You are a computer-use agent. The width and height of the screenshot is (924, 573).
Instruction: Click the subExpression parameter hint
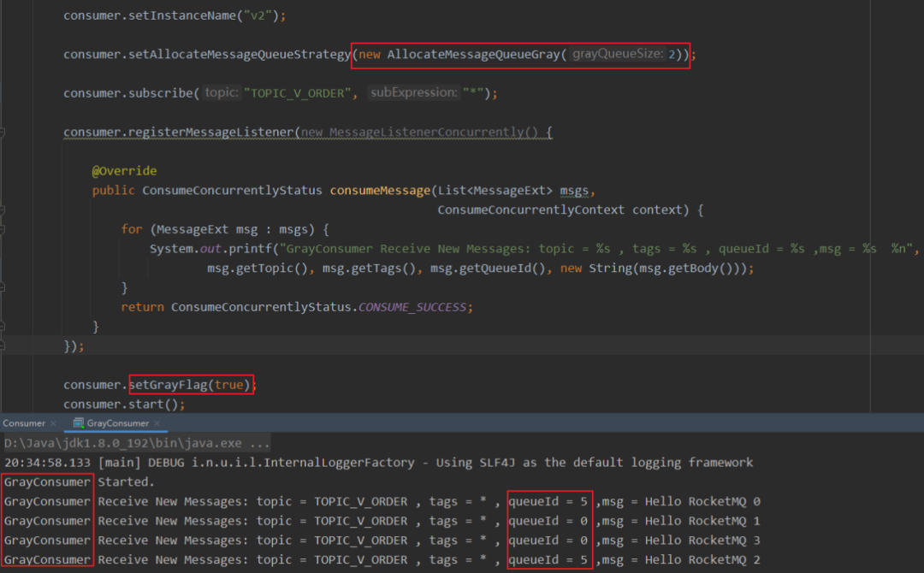pos(414,93)
